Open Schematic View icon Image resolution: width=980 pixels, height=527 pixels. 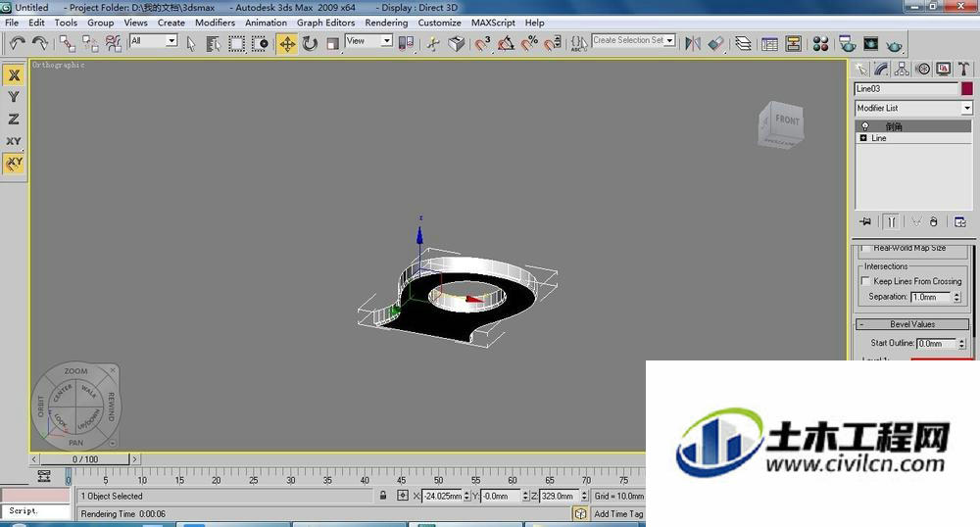pos(793,44)
